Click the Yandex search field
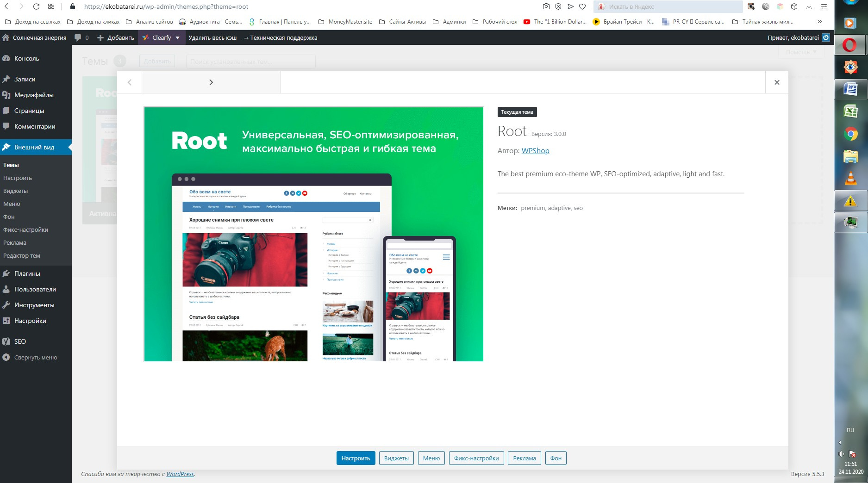The image size is (868, 483). click(668, 6)
